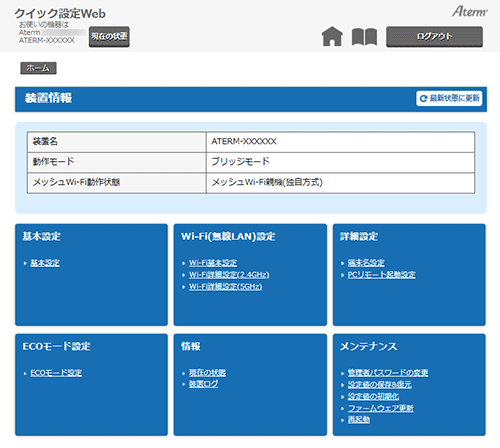The width and height of the screenshot is (500, 448).
Task: Refresh with the 最新状態に更新 button
Action: tap(449, 98)
